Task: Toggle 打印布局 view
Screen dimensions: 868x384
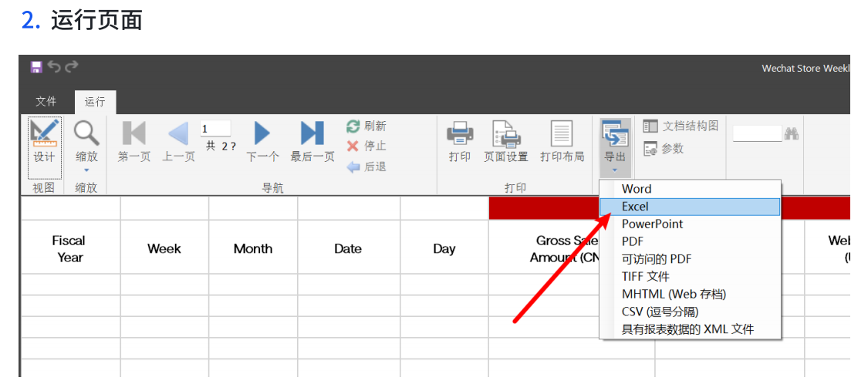Action: [562, 142]
